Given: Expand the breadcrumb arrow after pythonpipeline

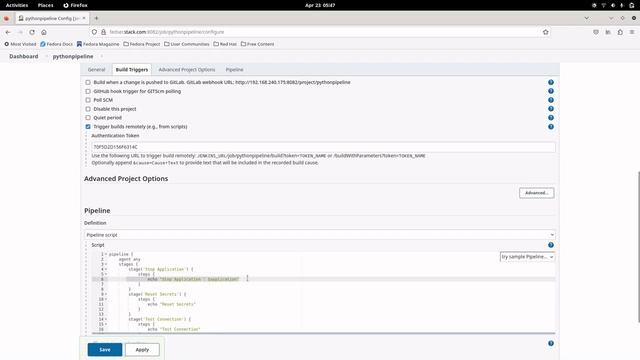Looking at the screenshot, I should 102,56.
